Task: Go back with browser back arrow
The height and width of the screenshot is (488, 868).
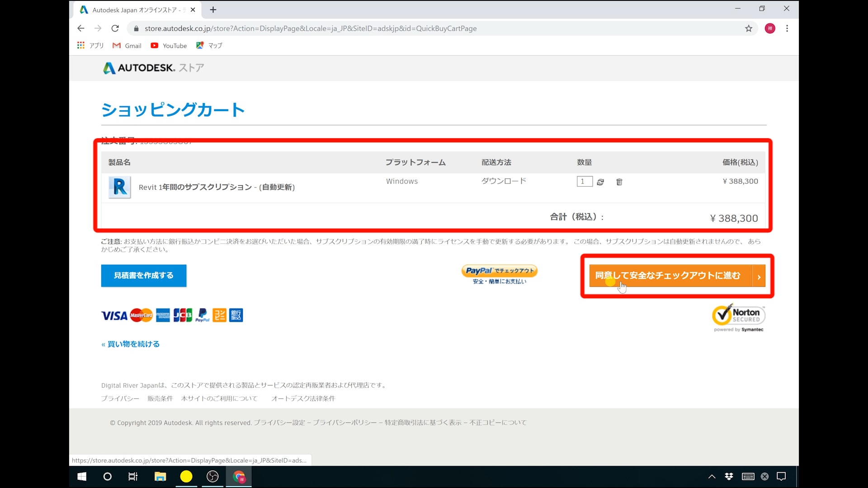Action: pos(81,28)
